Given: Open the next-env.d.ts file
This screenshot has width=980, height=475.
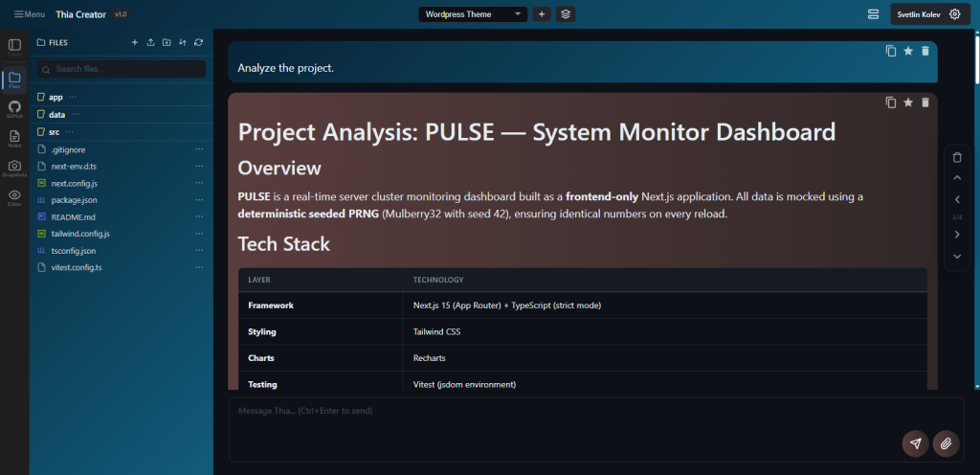Looking at the screenshot, I should tap(73, 167).
